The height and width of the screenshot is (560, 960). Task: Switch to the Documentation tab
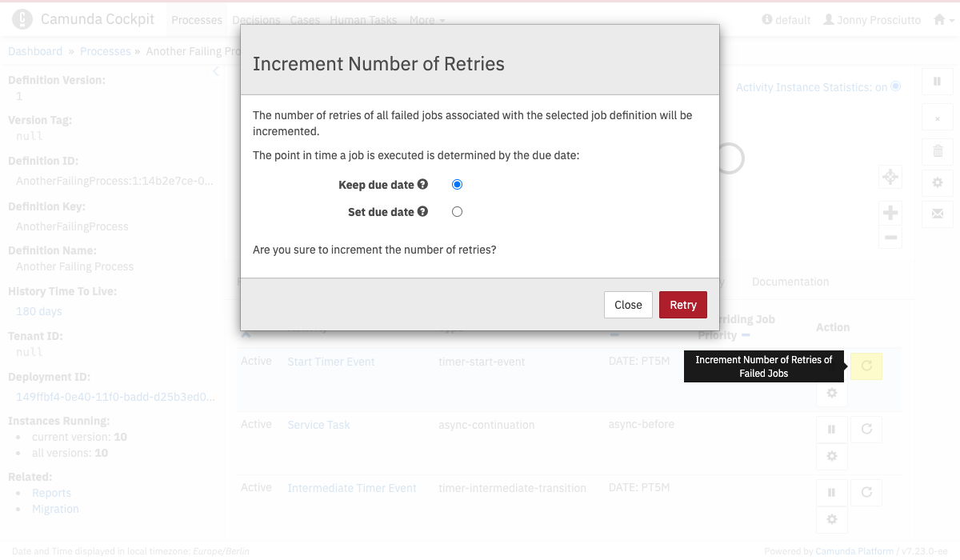(x=790, y=282)
